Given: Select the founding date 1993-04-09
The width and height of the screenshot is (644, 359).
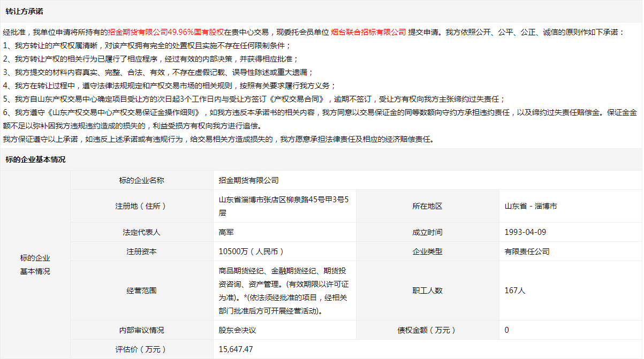Looking at the screenshot, I should pyautogui.click(x=525, y=232).
